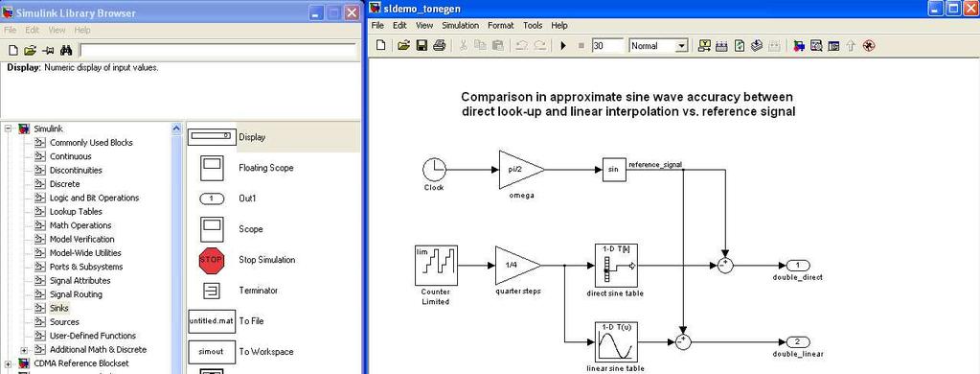The width and height of the screenshot is (980, 374).
Task: Click Open folder icon in sldemo_tonegen toolbar
Action: point(403,46)
